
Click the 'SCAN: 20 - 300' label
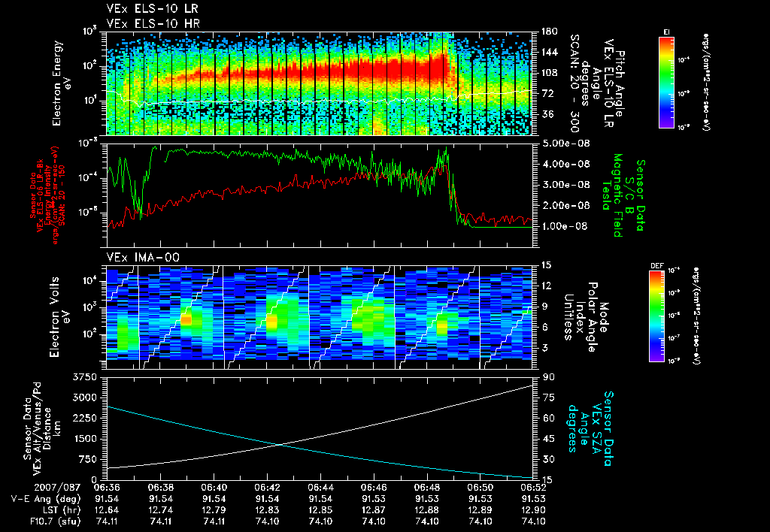(x=574, y=83)
